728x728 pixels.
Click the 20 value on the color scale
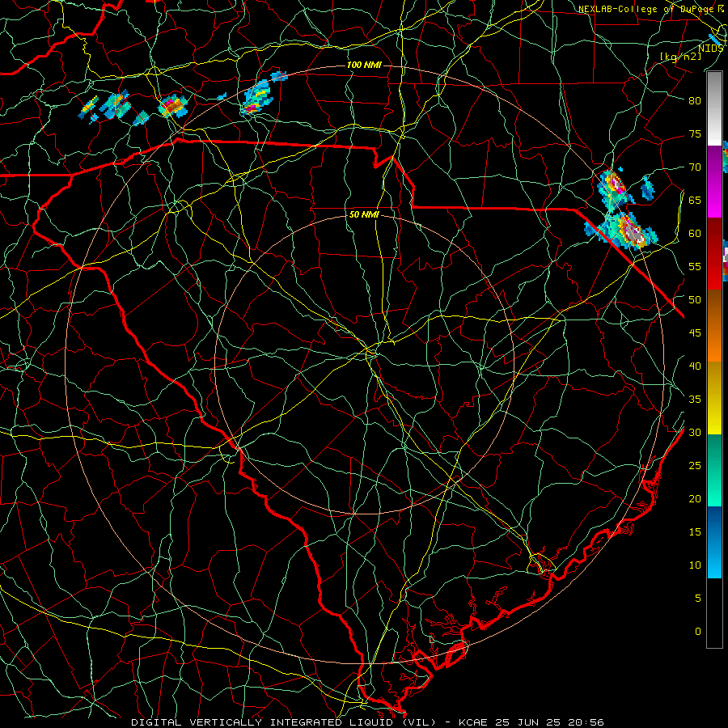(x=695, y=499)
